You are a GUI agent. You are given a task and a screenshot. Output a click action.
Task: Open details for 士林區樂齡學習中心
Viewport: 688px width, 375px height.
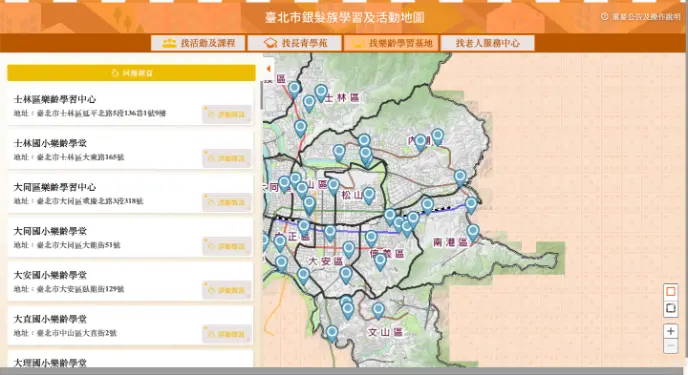tap(227, 114)
